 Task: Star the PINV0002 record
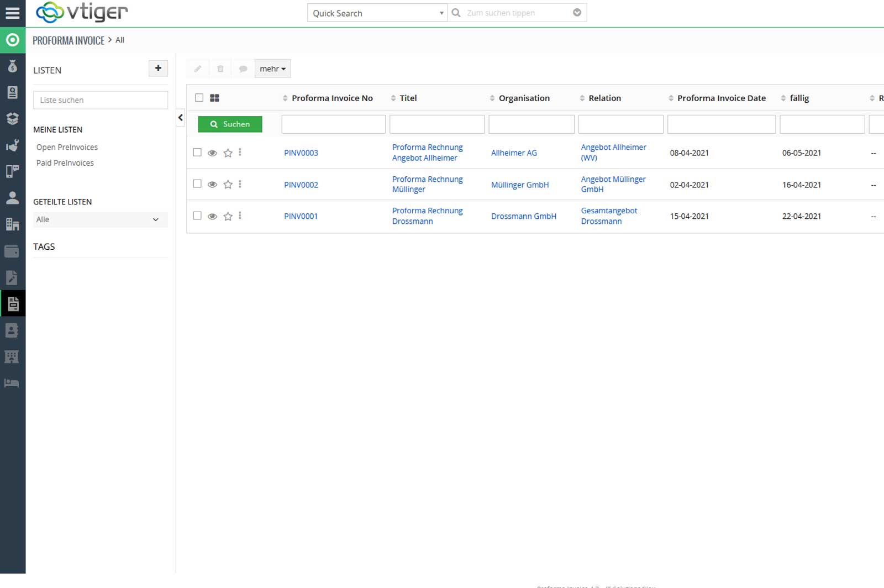228,184
